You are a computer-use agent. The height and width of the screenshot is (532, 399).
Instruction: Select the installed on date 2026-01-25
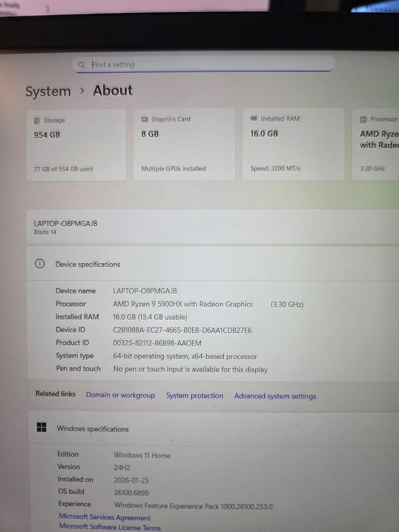[131, 480]
